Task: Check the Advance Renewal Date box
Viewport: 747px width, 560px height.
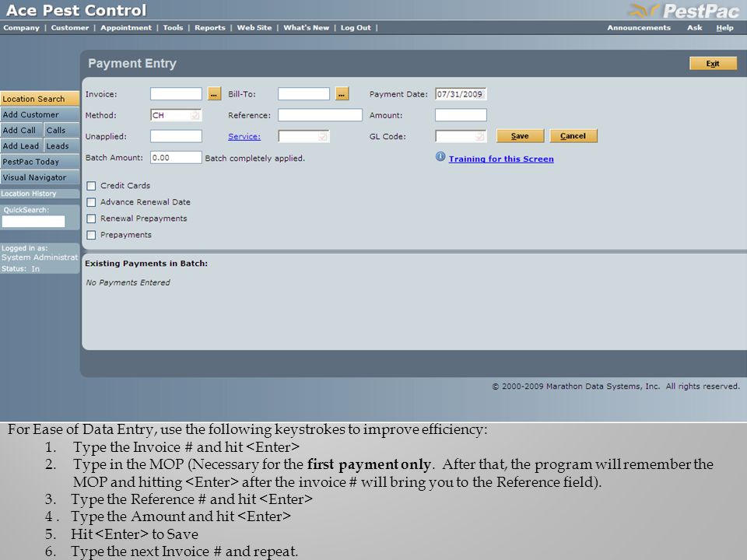Action: [92, 202]
